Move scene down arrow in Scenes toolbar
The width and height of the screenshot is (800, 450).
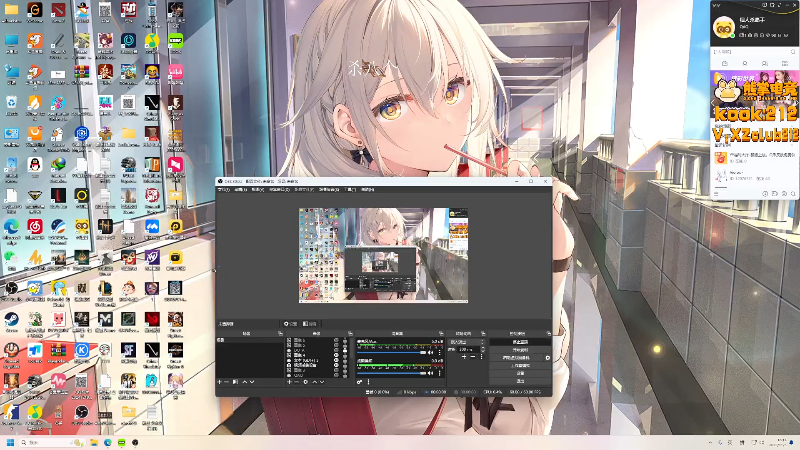[x=252, y=382]
